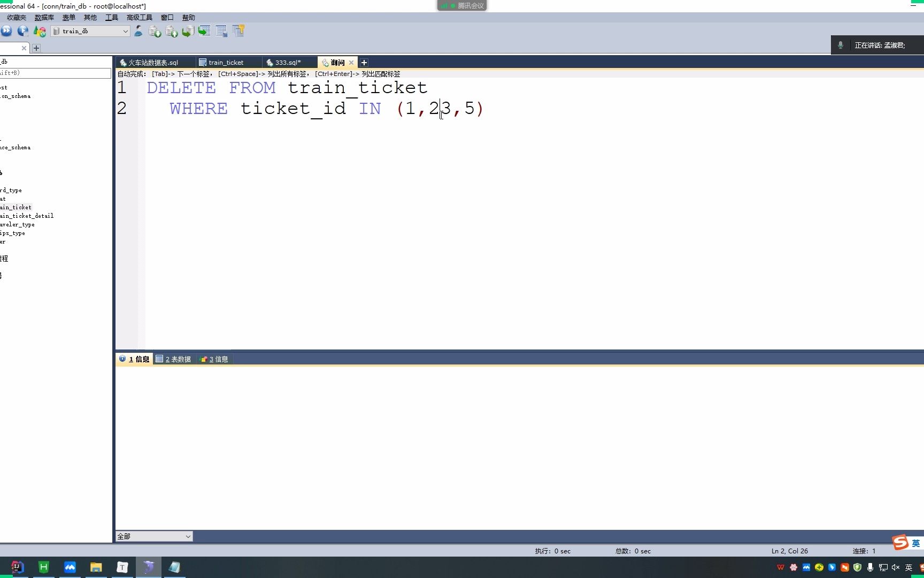The height and width of the screenshot is (578, 924).
Task: Select the traveler_type table in tree
Action: coord(17,224)
